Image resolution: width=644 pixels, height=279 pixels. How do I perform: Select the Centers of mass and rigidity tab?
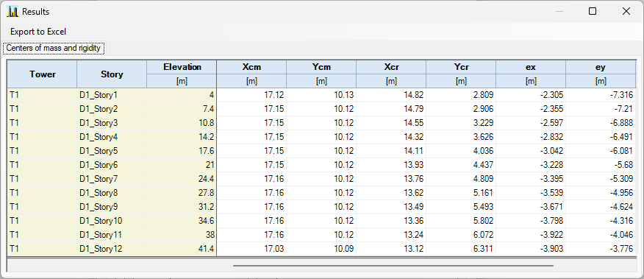pos(54,48)
